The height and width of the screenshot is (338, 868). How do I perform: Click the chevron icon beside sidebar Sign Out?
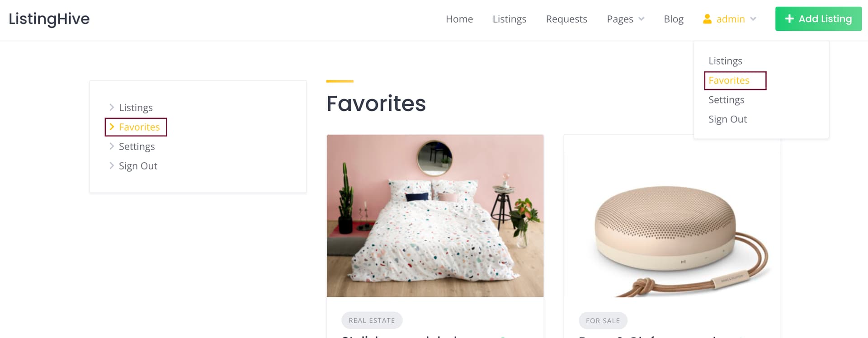[x=112, y=166]
